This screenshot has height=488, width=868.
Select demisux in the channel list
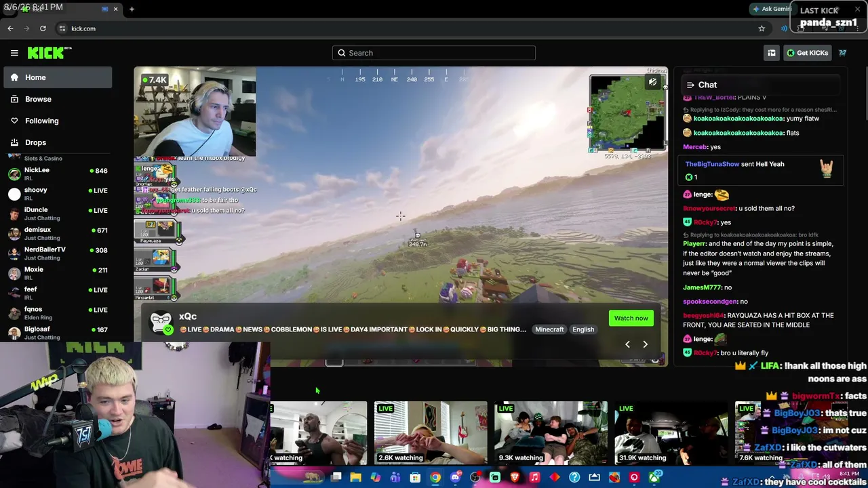[58, 234]
